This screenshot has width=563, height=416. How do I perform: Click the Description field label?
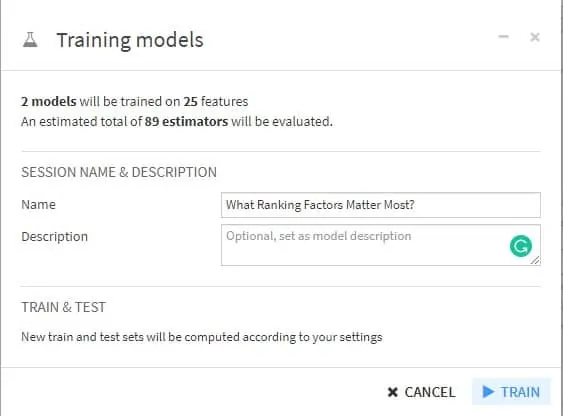(x=55, y=237)
